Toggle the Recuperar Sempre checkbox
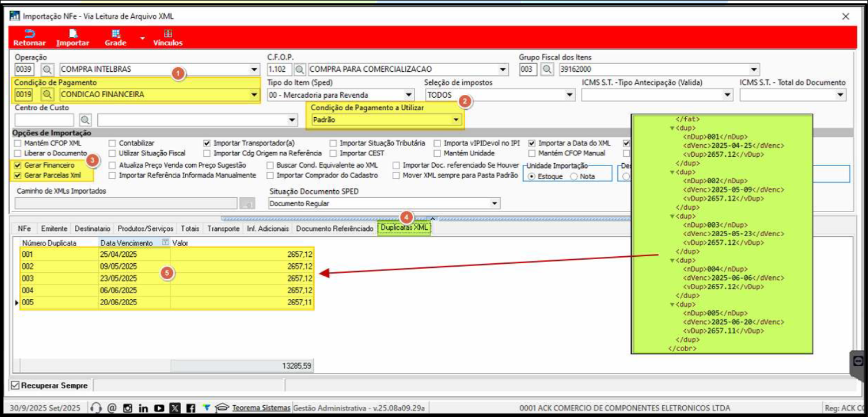Screen dimensions: 868x417 pos(15,386)
